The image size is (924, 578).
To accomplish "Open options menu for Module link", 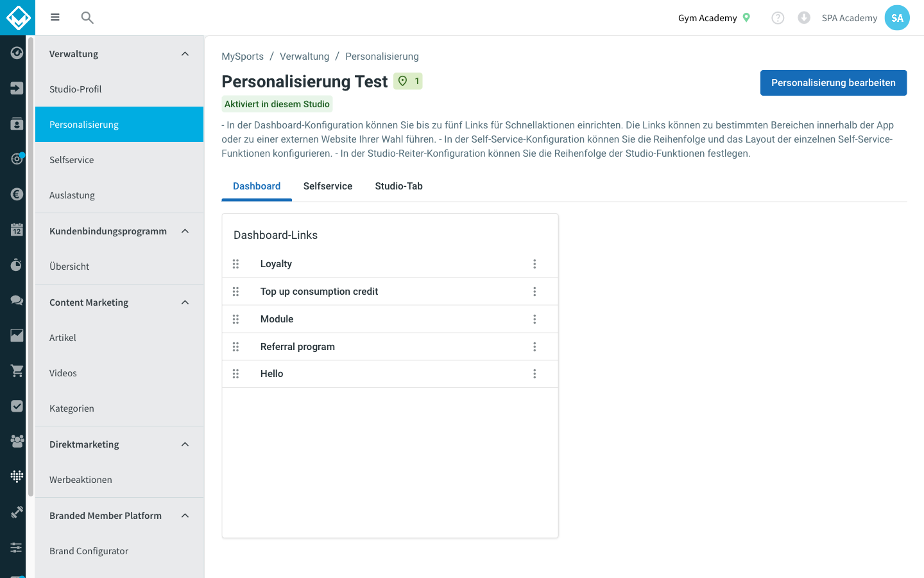I will click(x=535, y=319).
